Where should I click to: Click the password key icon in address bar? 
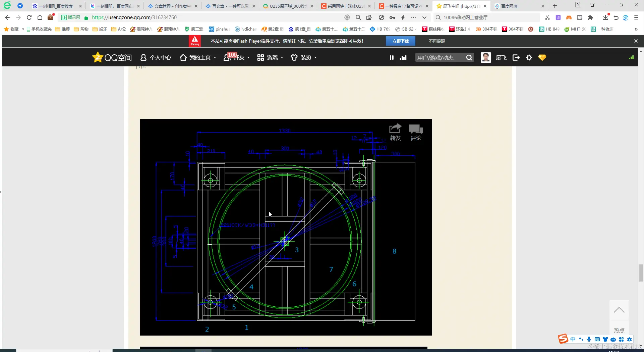(x=392, y=17)
